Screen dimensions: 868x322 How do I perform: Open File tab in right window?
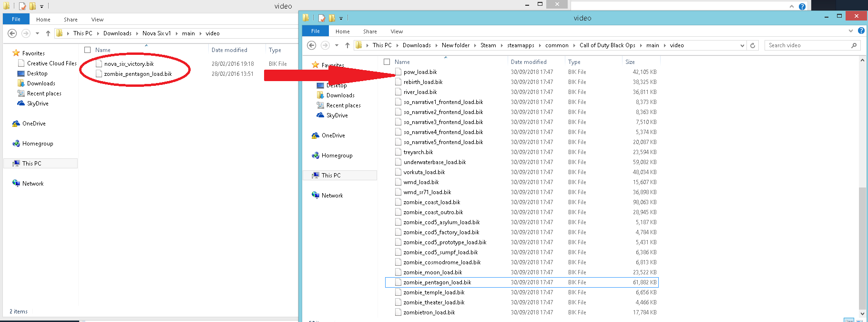(316, 31)
